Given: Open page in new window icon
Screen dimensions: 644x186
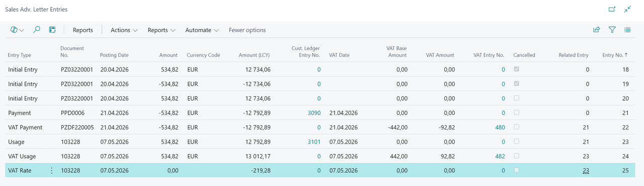Looking at the screenshot, I should click(612, 9).
